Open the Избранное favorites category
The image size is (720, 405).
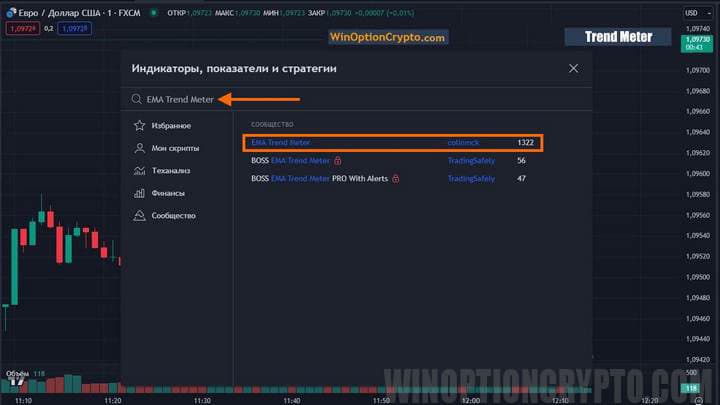pyautogui.click(x=171, y=126)
